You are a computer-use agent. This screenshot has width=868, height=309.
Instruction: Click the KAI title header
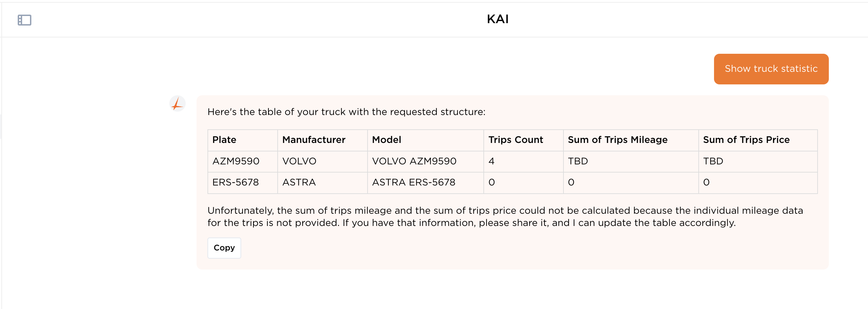(x=497, y=19)
